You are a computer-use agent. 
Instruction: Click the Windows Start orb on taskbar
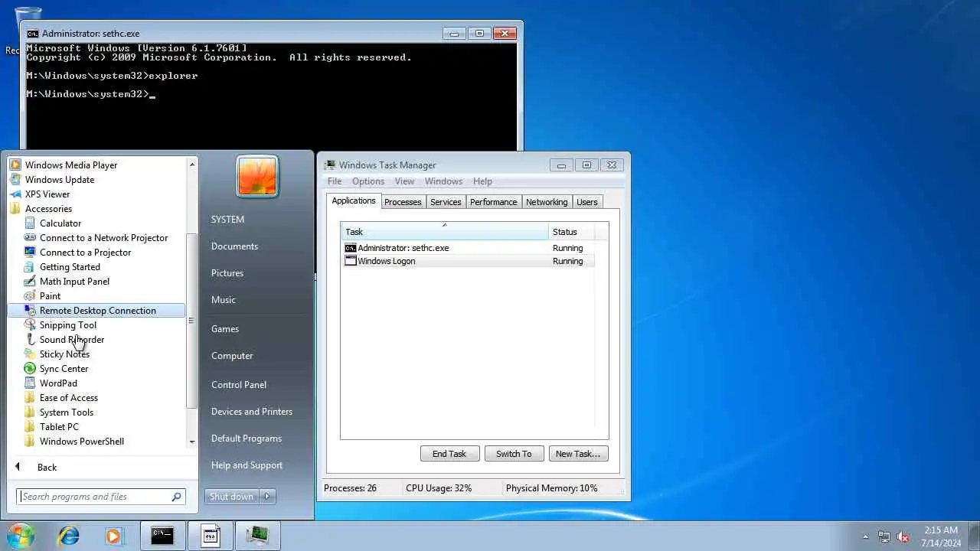19,536
